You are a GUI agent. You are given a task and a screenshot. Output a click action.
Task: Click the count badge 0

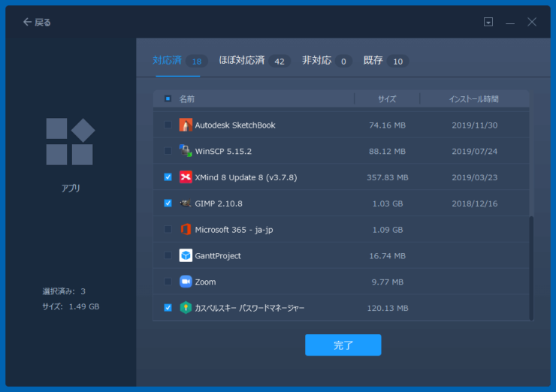[343, 62]
